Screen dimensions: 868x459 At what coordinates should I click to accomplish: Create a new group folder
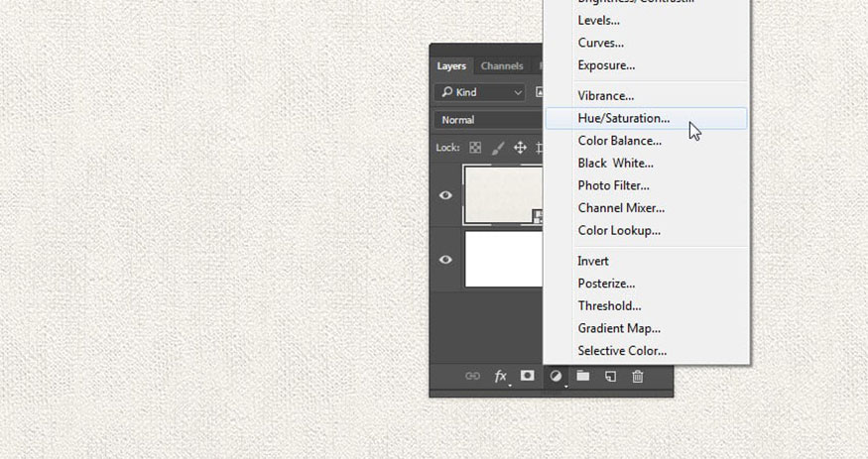point(583,376)
